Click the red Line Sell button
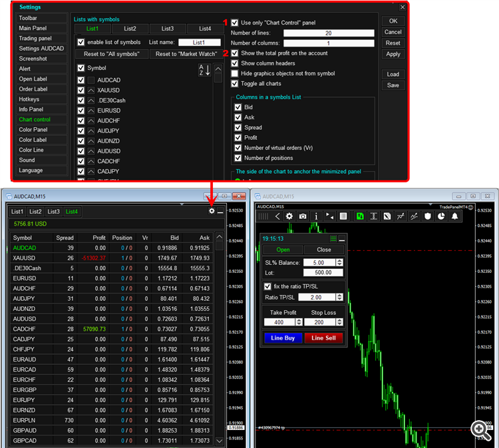The width and height of the screenshot is (499, 448). [323, 338]
